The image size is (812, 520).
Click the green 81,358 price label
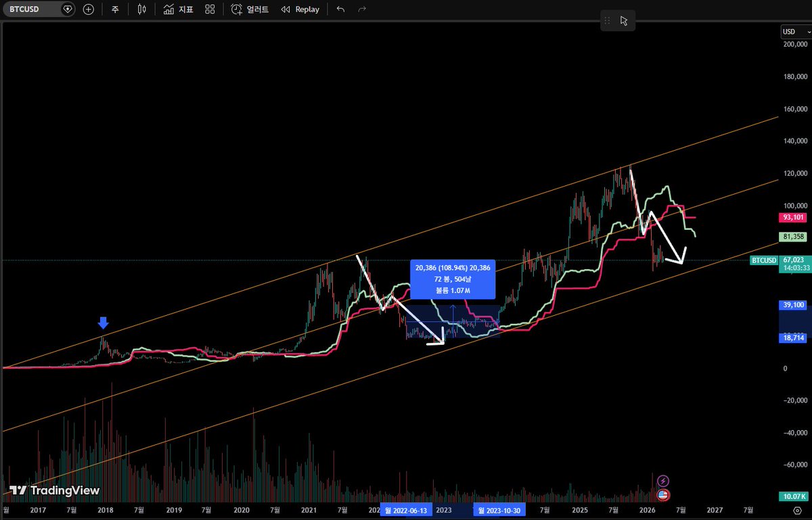tap(792, 237)
